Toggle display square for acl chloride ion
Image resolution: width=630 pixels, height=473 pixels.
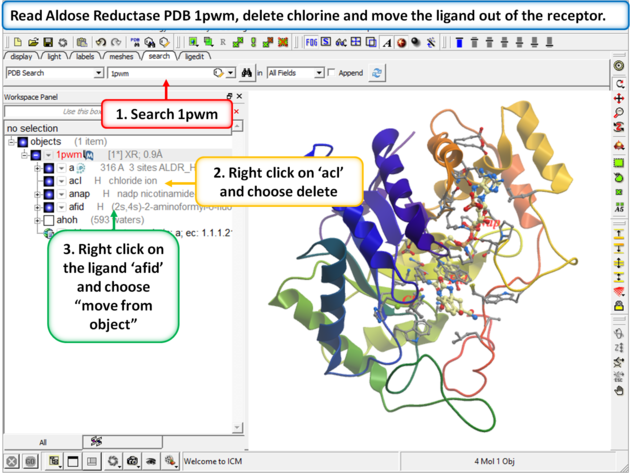pyautogui.click(x=48, y=181)
